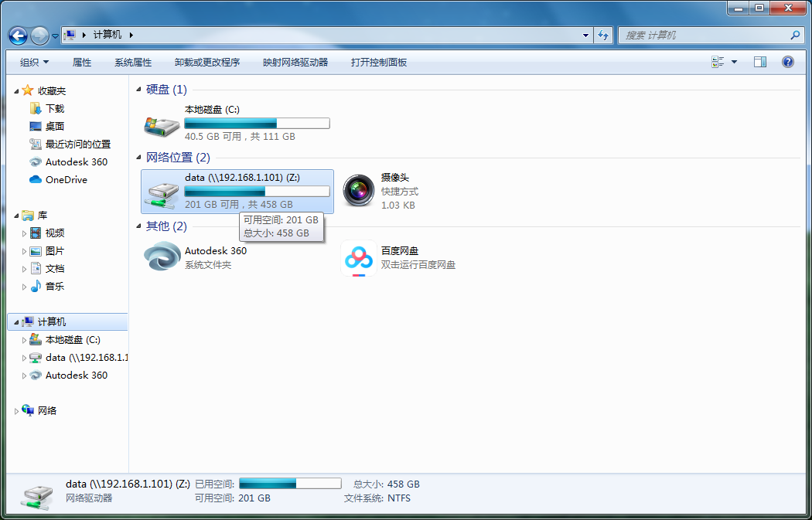Click the data (Z:) network drive icon
The image size is (812, 520).
(x=162, y=193)
